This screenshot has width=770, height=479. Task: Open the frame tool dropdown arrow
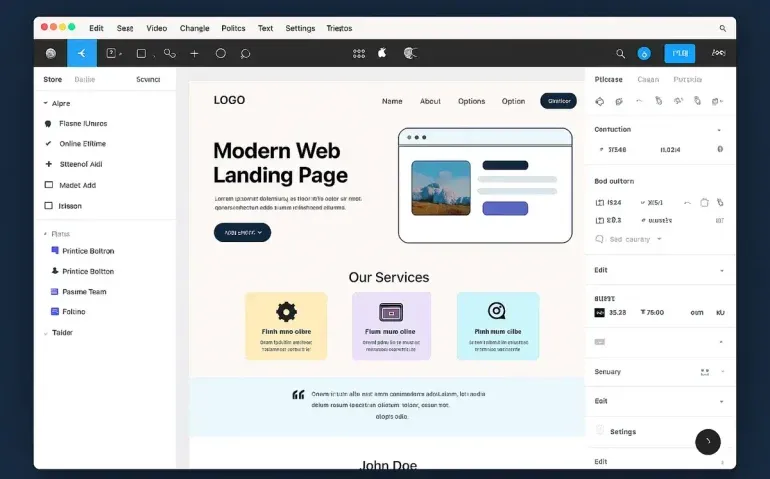(120, 54)
